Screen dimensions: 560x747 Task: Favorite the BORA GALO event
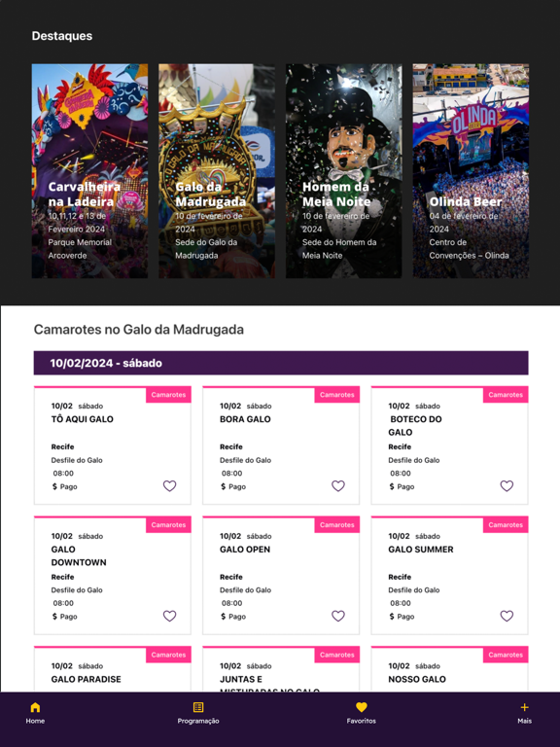(338, 486)
